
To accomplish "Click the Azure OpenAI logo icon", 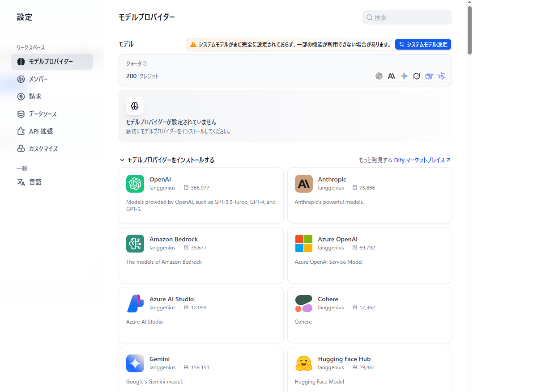I will coord(303,244).
